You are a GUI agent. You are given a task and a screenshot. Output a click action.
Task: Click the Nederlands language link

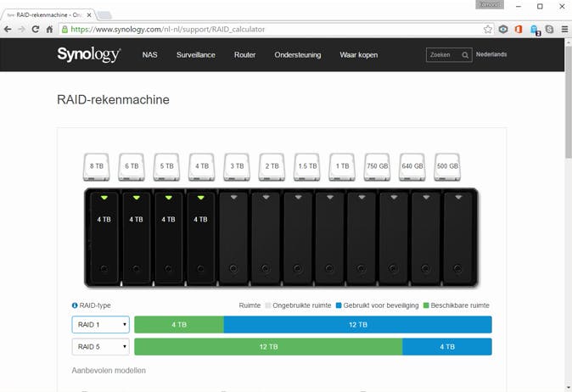(491, 54)
